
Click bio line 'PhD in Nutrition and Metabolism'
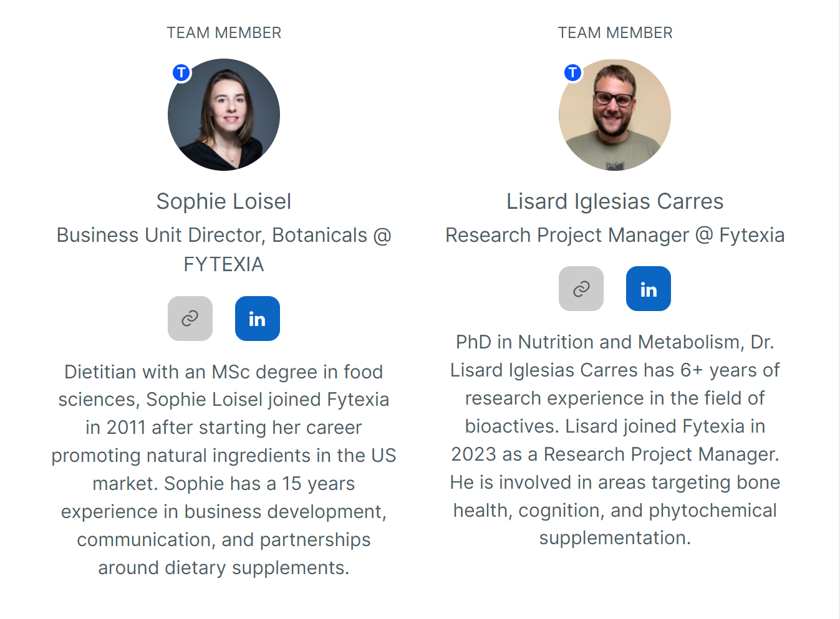coord(615,342)
